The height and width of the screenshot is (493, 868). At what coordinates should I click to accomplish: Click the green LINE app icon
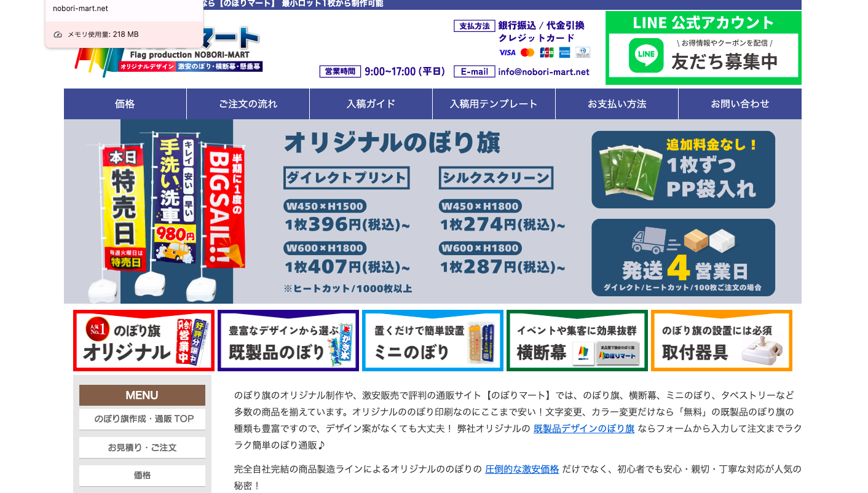pyautogui.click(x=646, y=55)
